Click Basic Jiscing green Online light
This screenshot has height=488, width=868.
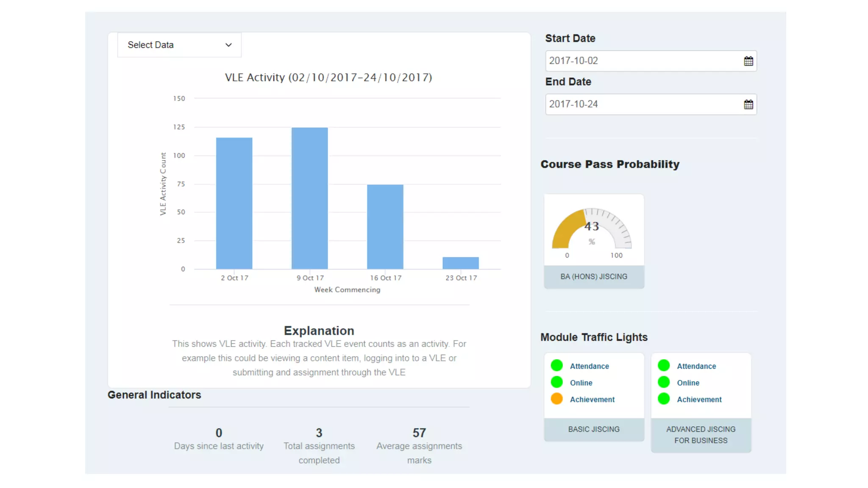pos(556,382)
